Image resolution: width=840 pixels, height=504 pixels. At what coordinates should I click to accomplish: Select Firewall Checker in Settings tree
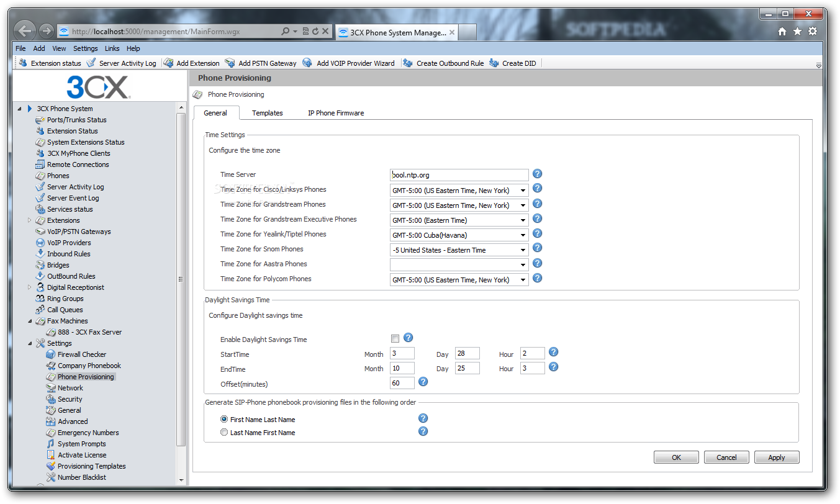pos(82,354)
